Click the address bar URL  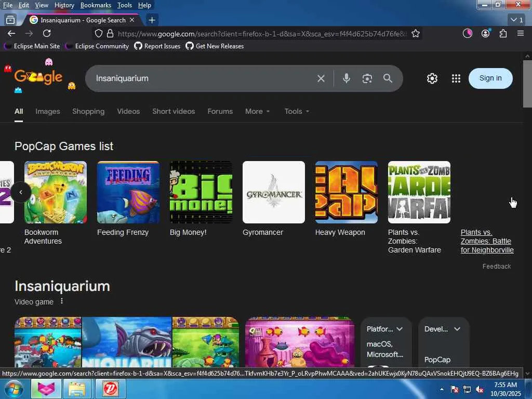261,34
